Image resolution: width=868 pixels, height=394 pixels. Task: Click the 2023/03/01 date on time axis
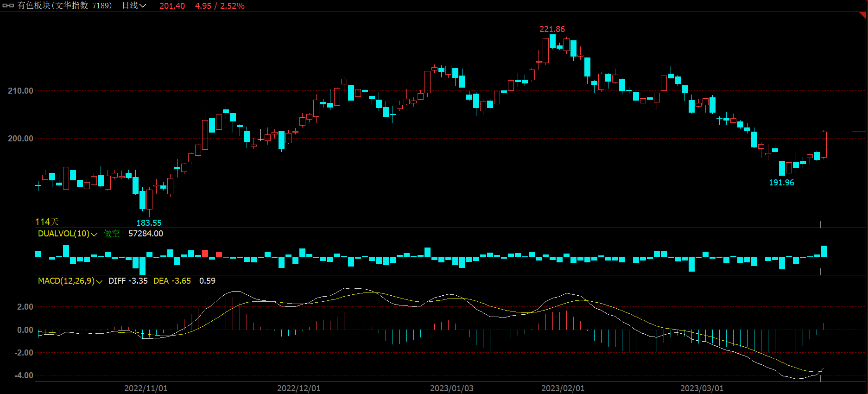click(x=702, y=388)
